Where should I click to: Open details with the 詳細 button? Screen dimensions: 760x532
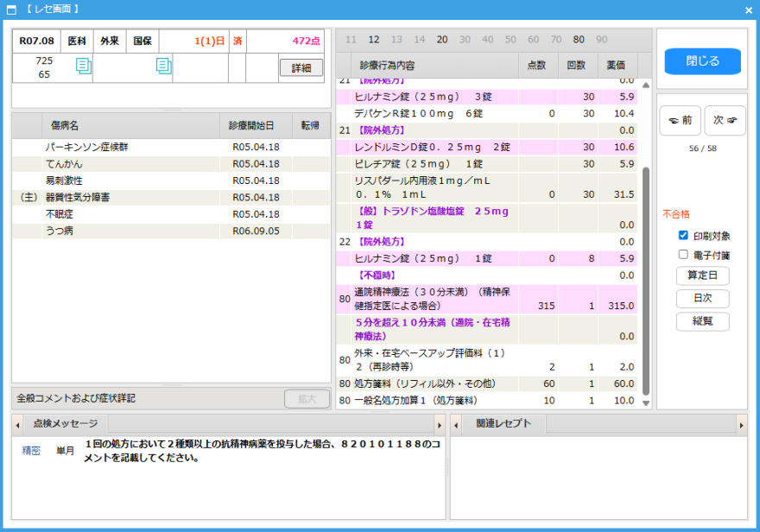(301, 67)
